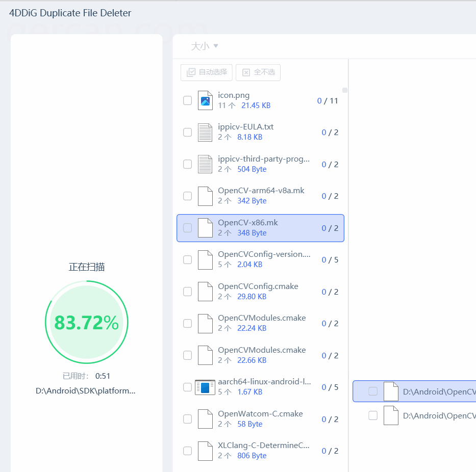Tick the OpenCVConfig-version checkbox
The image size is (476, 472).
coord(188,259)
